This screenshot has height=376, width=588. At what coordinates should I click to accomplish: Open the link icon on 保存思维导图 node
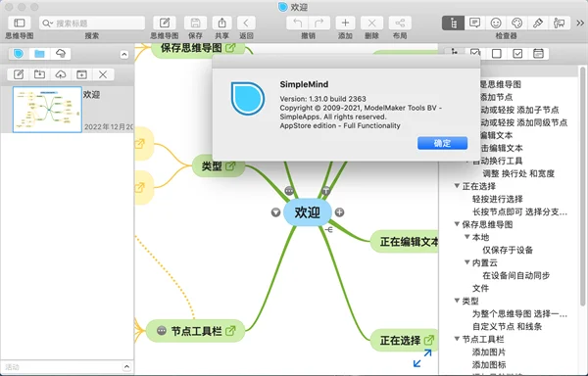click(x=230, y=48)
